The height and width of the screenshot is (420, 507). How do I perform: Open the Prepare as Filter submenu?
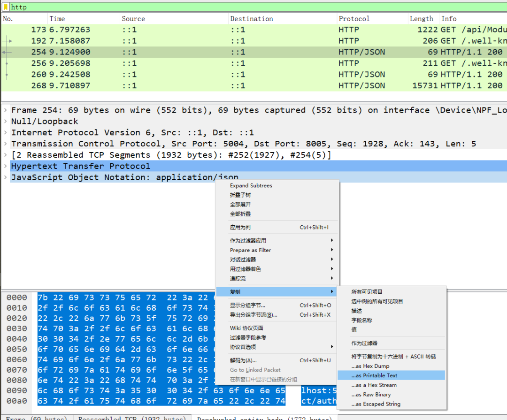pyautogui.click(x=277, y=250)
